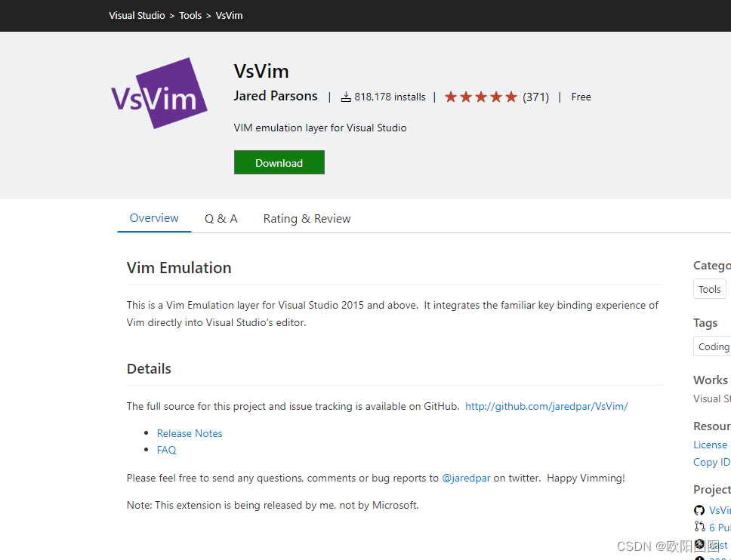
Task: Switch to the Overview tab
Action: click(154, 218)
